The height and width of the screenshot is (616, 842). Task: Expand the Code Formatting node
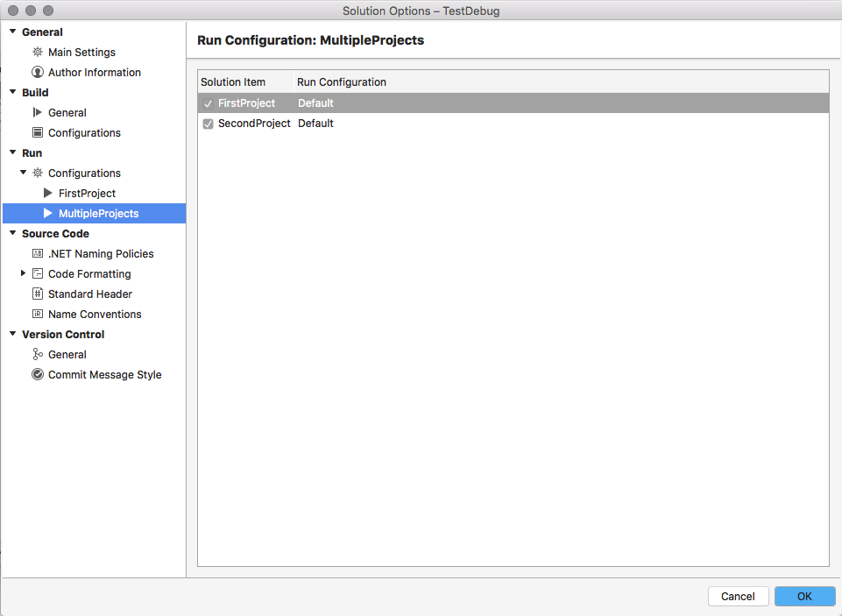pos(23,273)
